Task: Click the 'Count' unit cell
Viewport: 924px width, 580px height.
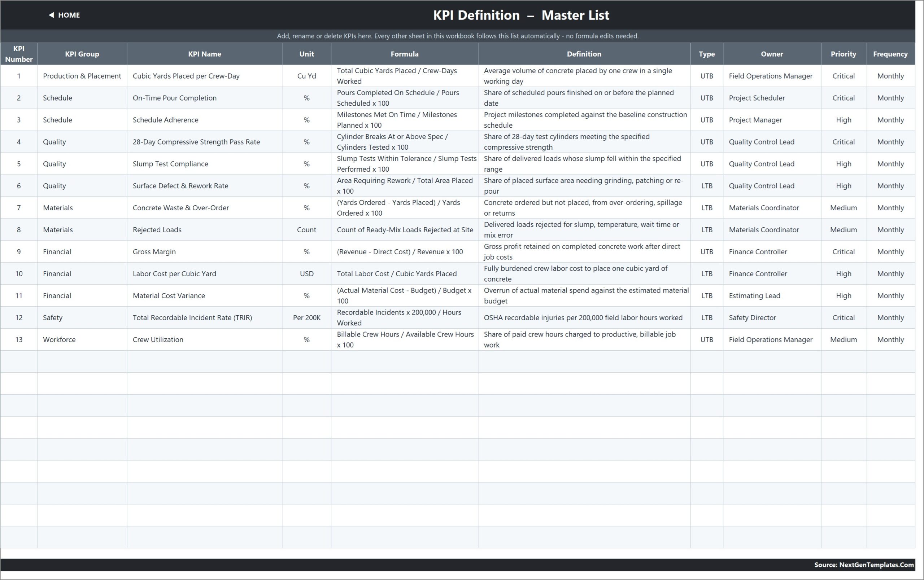Action: [x=306, y=230]
